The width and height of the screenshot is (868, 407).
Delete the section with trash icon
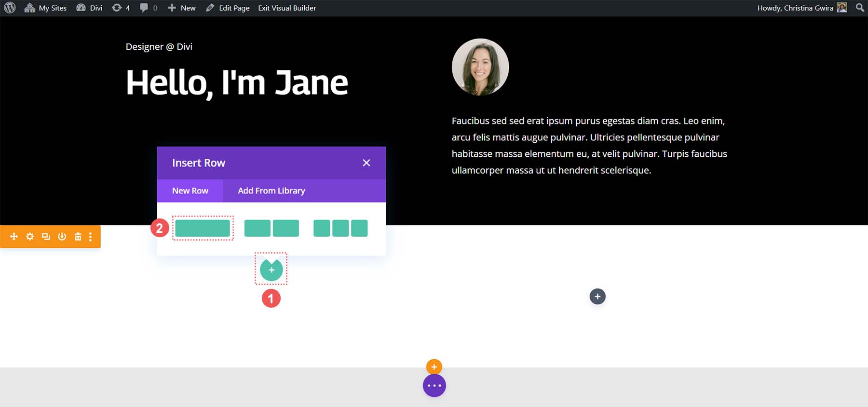coord(78,237)
